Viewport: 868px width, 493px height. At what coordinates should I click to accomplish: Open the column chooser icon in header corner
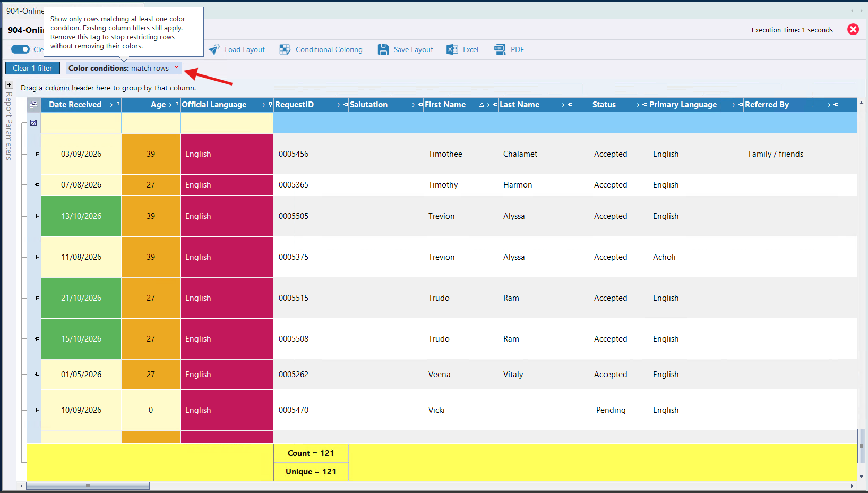pos(33,105)
